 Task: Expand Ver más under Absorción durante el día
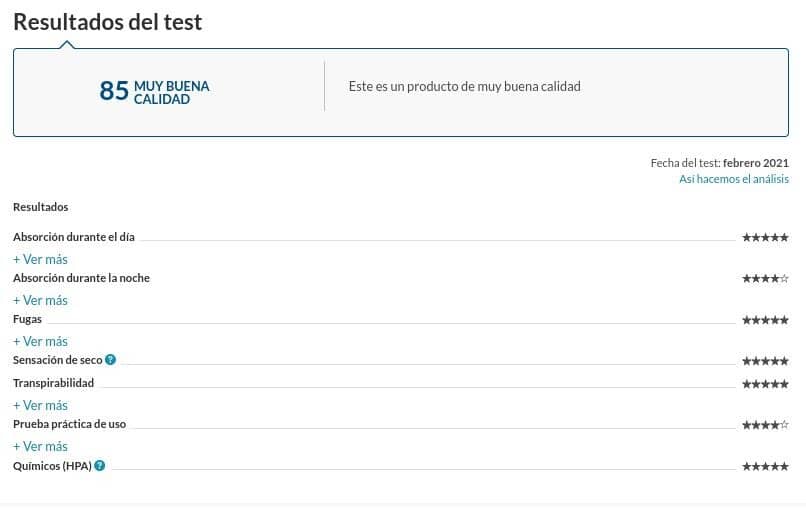coord(40,260)
